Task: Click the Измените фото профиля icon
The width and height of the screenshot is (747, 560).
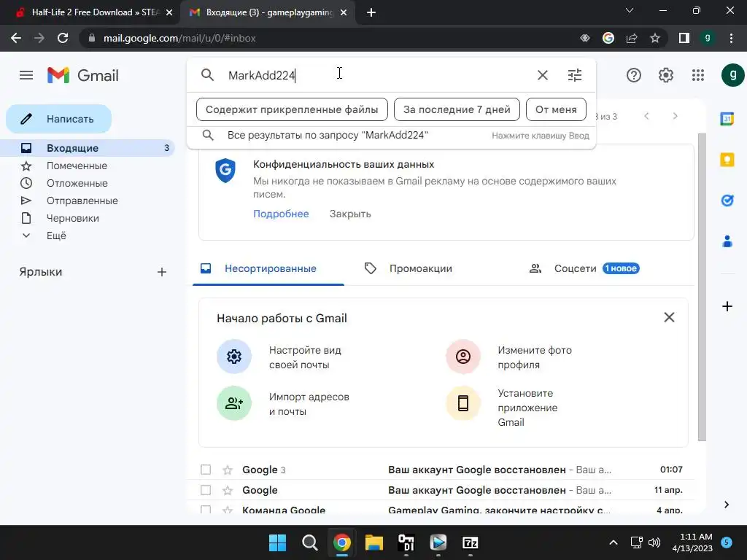Action: (463, 356)
